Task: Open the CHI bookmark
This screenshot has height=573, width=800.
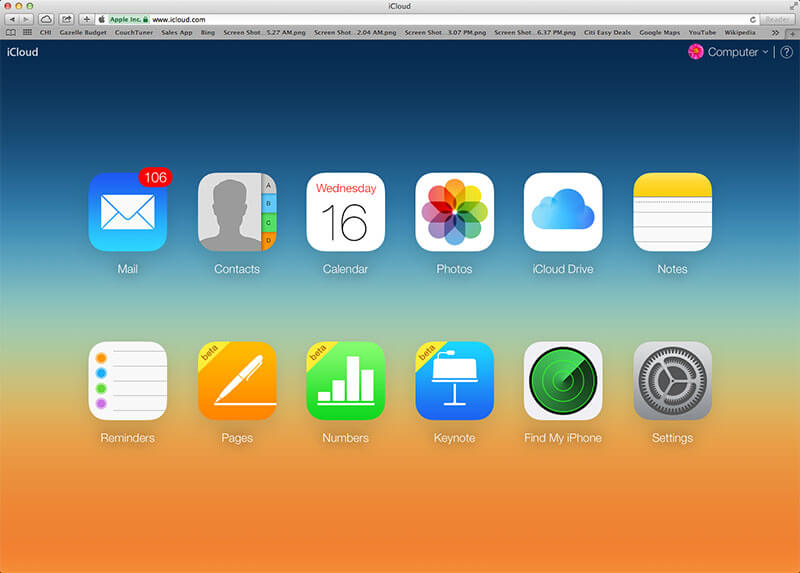Action: (x=45, y=32)
